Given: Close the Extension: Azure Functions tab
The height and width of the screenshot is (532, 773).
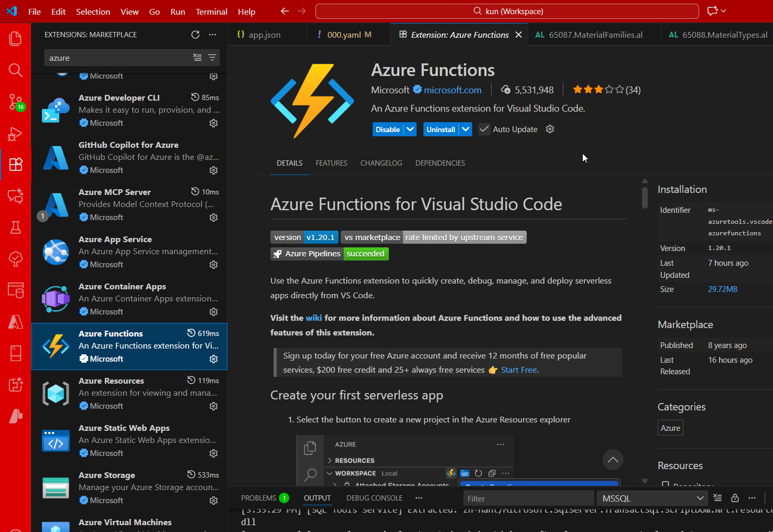Looking at the screenshot, I should [518, 35].
